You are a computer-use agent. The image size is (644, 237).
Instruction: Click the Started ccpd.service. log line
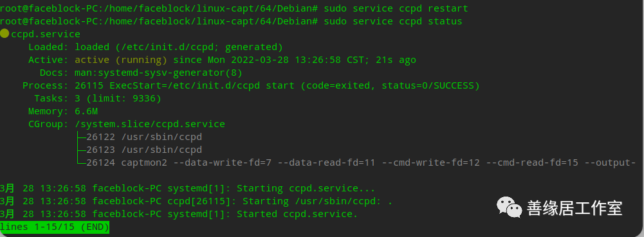click(x=179, y=214)
